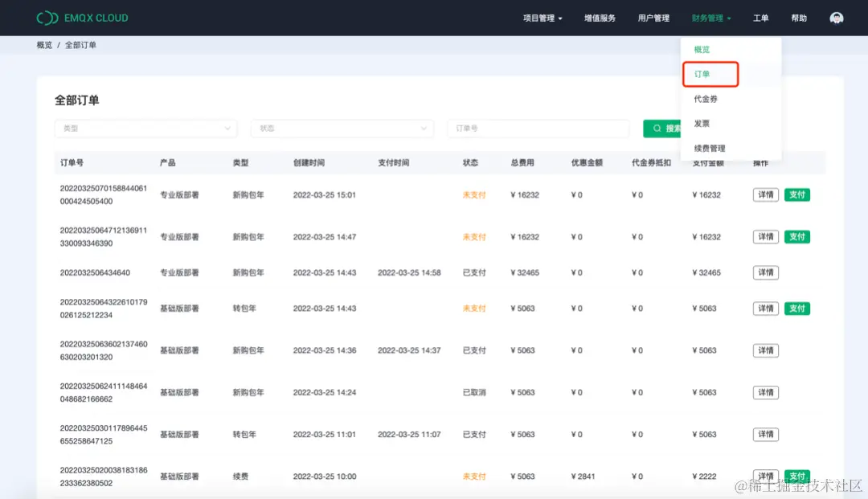Select 续费管理 in finance dropdown

709,149
